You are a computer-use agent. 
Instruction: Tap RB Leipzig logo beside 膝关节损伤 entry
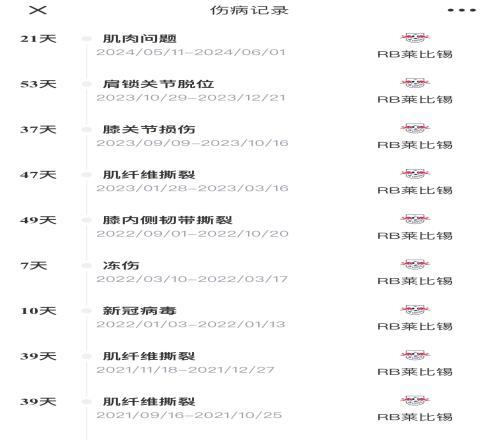click(415, 128)
